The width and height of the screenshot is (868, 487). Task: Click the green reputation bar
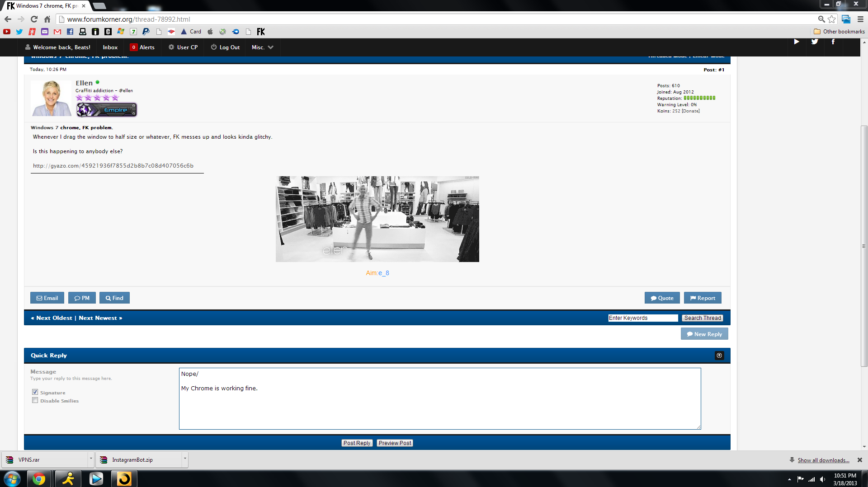point(699,98)
